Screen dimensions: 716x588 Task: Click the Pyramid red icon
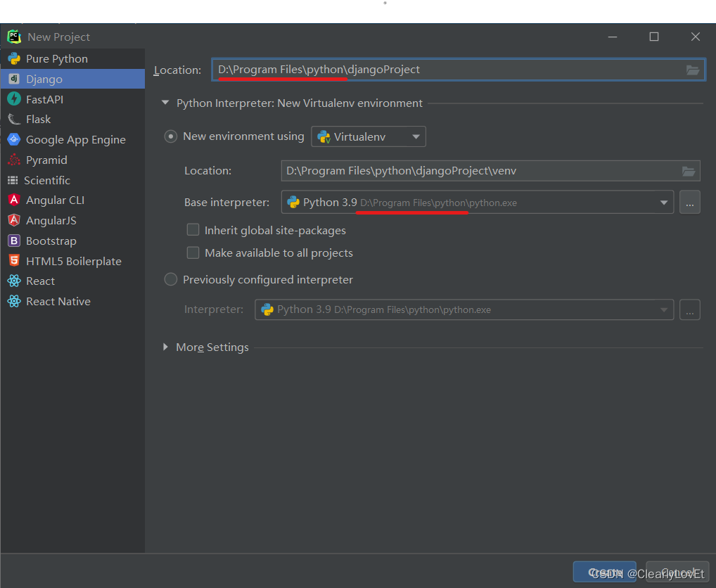tap(14, 160)
